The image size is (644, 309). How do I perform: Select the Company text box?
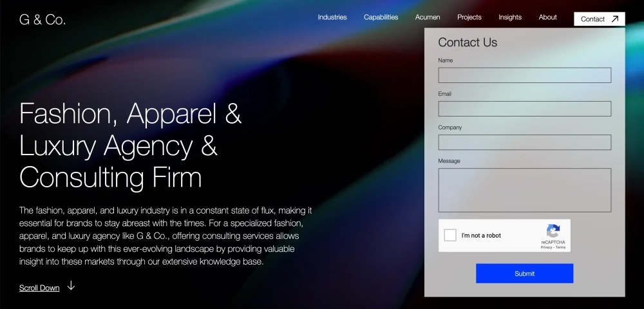tap(524, 142)
